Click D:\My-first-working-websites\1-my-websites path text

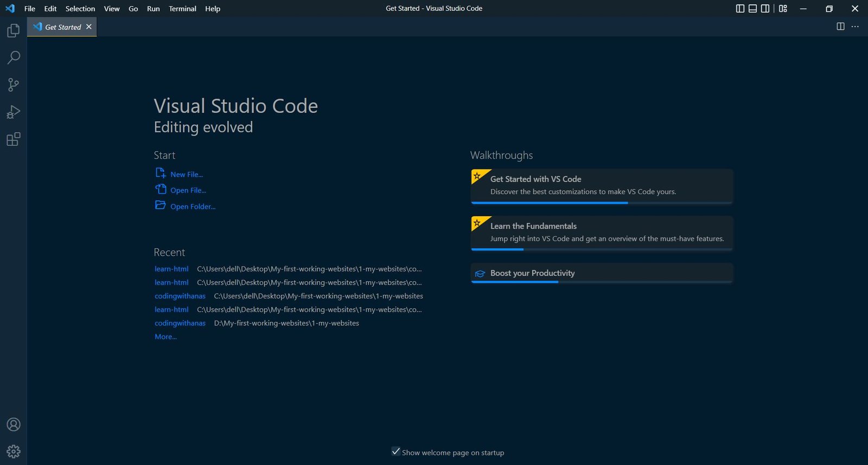tap(286, 323)
